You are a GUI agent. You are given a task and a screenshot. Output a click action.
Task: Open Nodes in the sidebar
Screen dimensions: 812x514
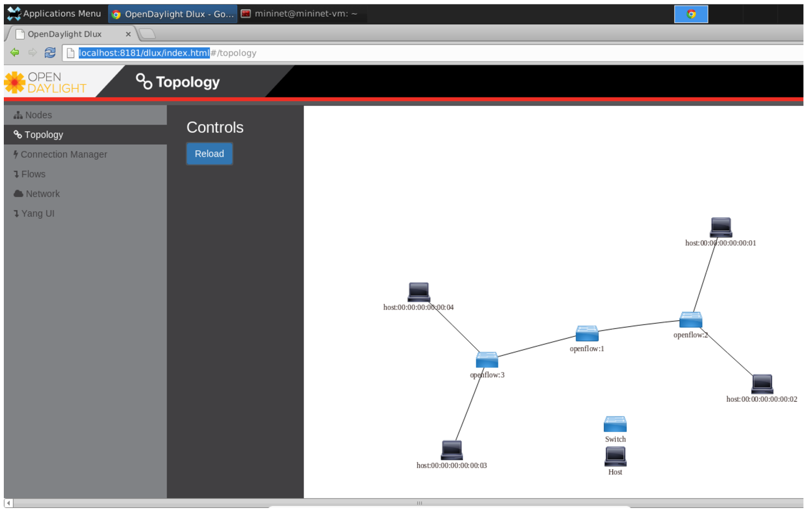pos(85,115)
